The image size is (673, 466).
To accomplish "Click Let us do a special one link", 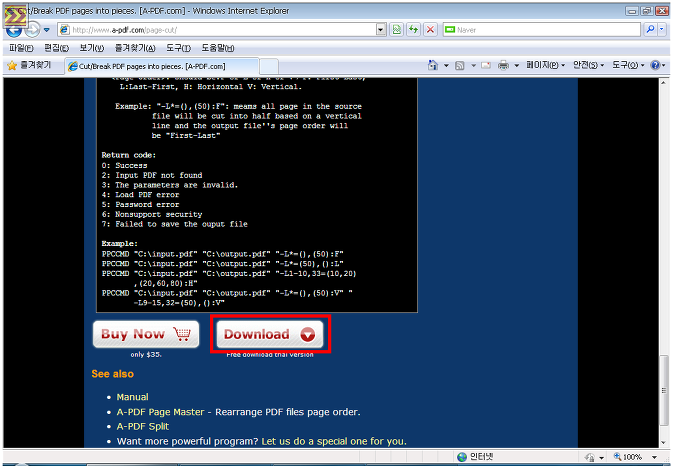I will click(333, 441).
